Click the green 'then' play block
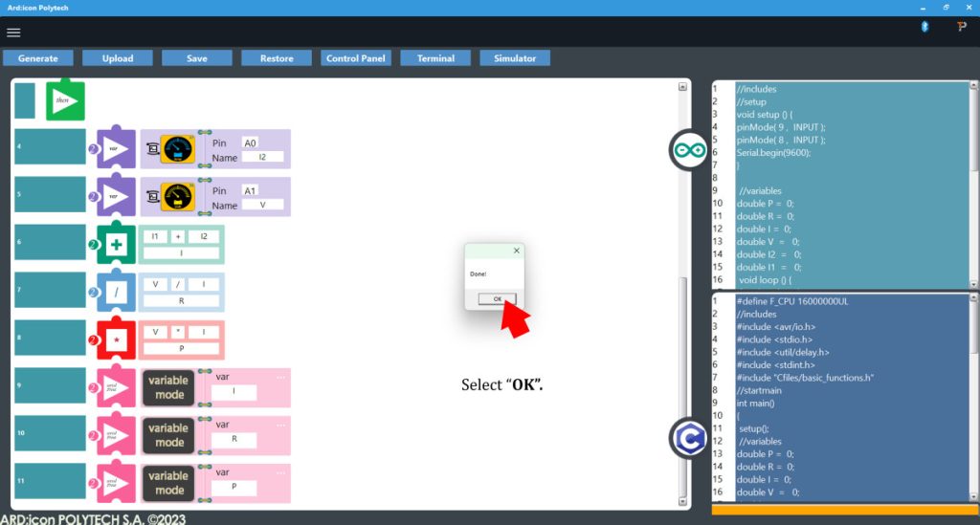980x525 pixels. (x=65, y=100)
